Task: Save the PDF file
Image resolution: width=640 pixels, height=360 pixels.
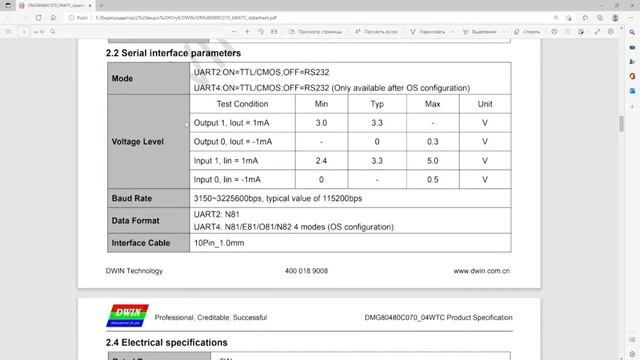Action: tap(567, 31)
